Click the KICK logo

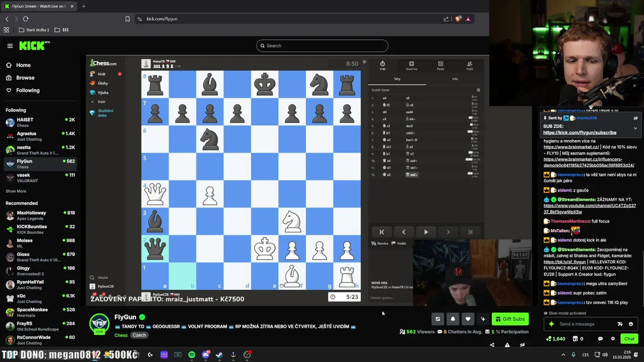(x=34, y=46)
